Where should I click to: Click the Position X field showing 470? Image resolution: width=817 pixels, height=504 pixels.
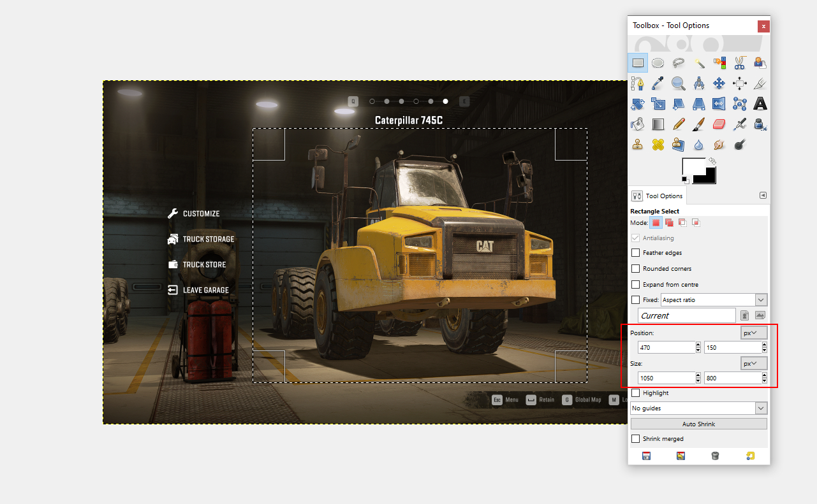coord(666,348)
